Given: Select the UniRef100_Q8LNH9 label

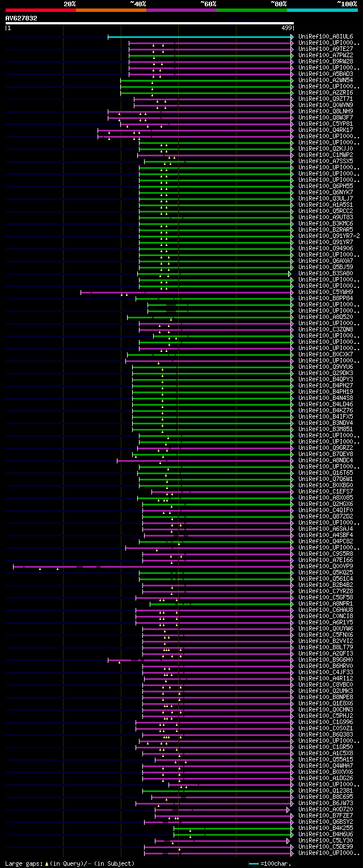Looking at the screenshot, I should pyautogui.click(x=326, y=112).
